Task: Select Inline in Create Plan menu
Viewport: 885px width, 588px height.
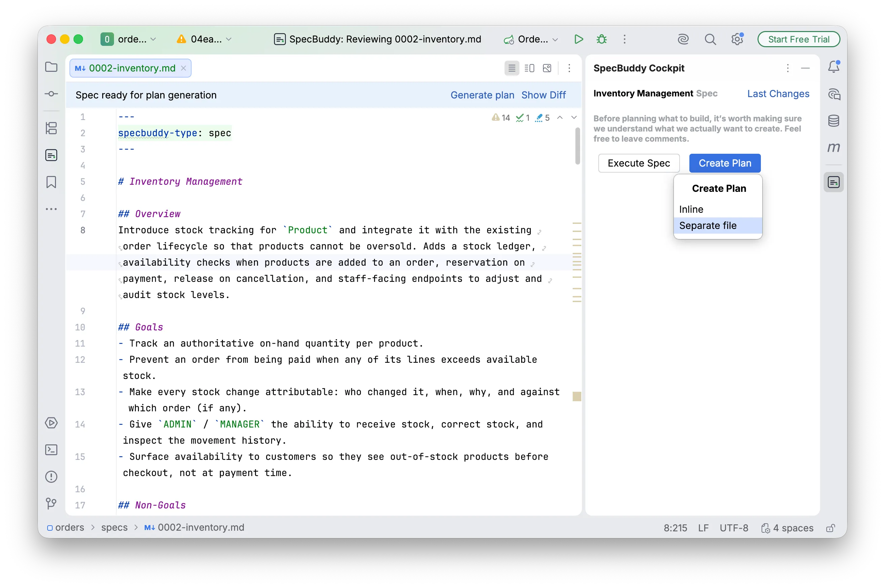Action: pos(718,209)
